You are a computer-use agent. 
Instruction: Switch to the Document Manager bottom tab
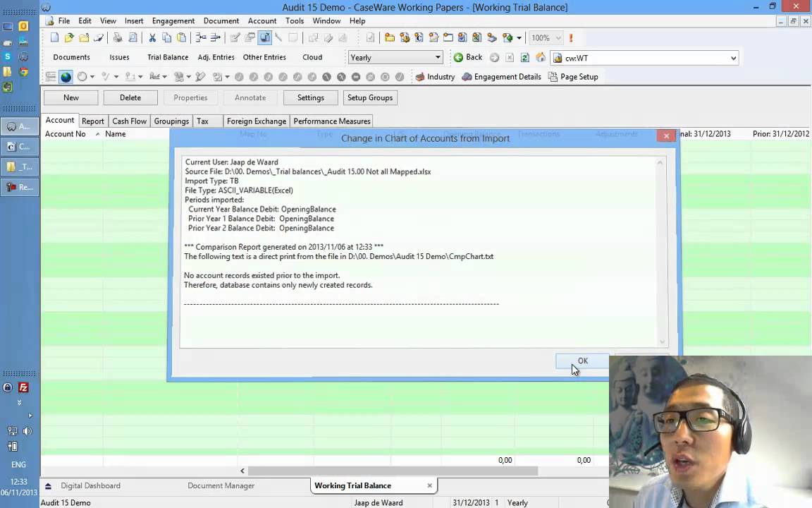point(221,485)
